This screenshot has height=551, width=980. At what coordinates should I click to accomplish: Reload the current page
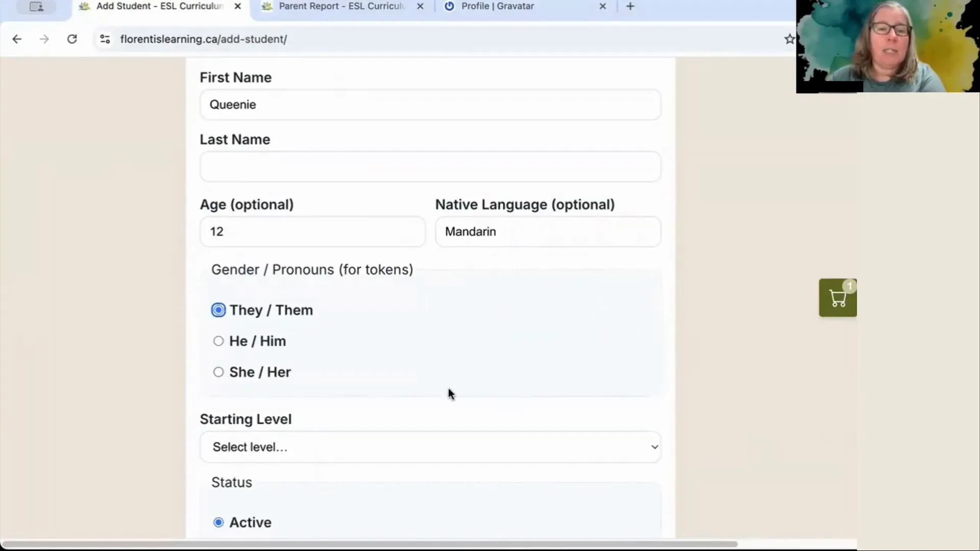pyautogui.click(x=72, y=39)
